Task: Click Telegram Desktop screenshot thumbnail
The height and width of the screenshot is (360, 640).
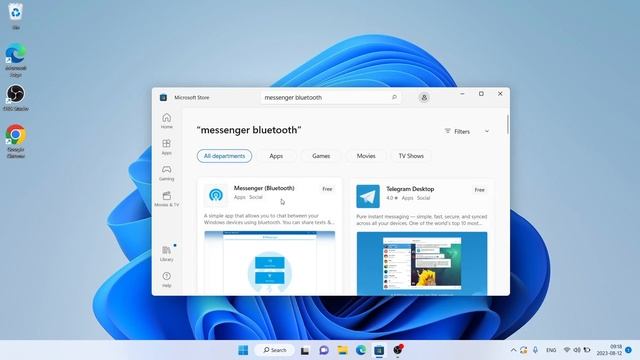Action: click(422, 263)
